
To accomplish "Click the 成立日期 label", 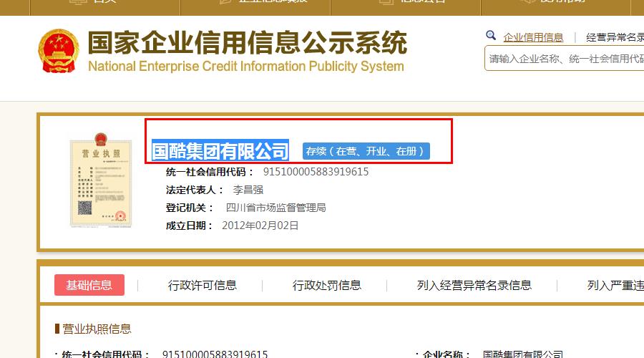I will point(189,226).
